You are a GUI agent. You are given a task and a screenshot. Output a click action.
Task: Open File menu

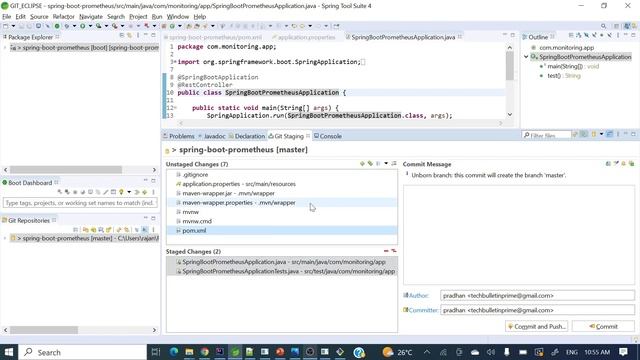(7, 17)
